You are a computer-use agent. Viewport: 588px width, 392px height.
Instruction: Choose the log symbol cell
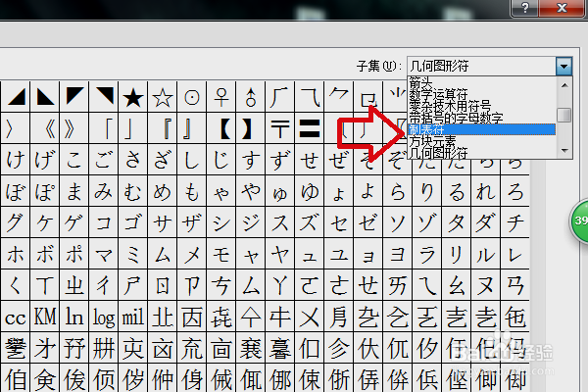[x=104, y=318]
